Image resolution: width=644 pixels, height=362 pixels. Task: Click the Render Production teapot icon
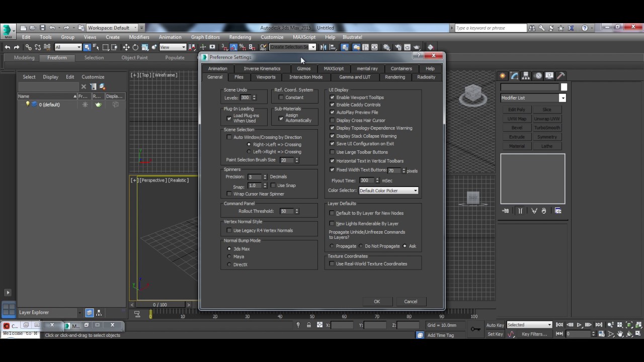coord(417,47)
